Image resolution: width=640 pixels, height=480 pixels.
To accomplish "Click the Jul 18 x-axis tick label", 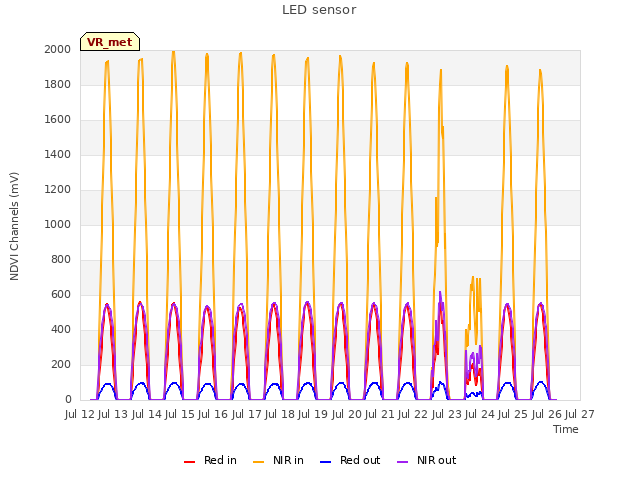I will [280, 414].
